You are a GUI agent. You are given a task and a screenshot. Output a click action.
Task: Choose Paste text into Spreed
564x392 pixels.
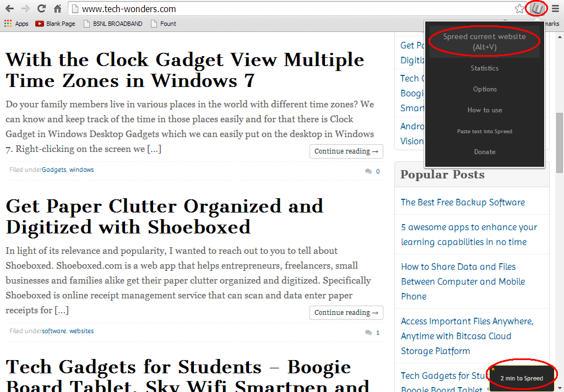tap(485, 131)
